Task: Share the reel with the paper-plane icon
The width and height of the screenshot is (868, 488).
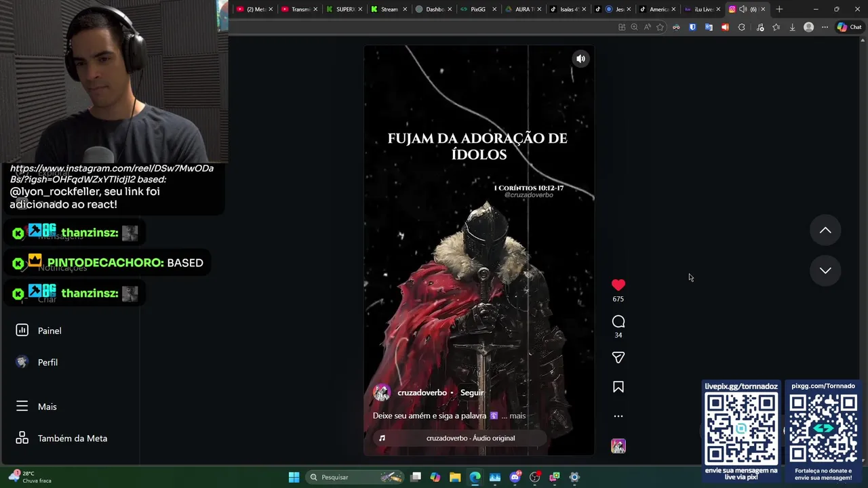Action: point(618,357)
